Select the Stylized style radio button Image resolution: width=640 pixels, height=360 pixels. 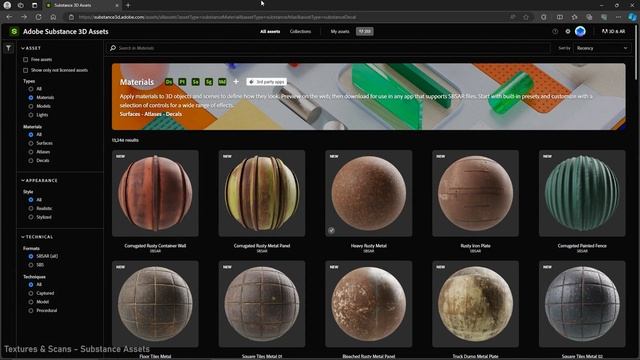click(x=31, y=217)
